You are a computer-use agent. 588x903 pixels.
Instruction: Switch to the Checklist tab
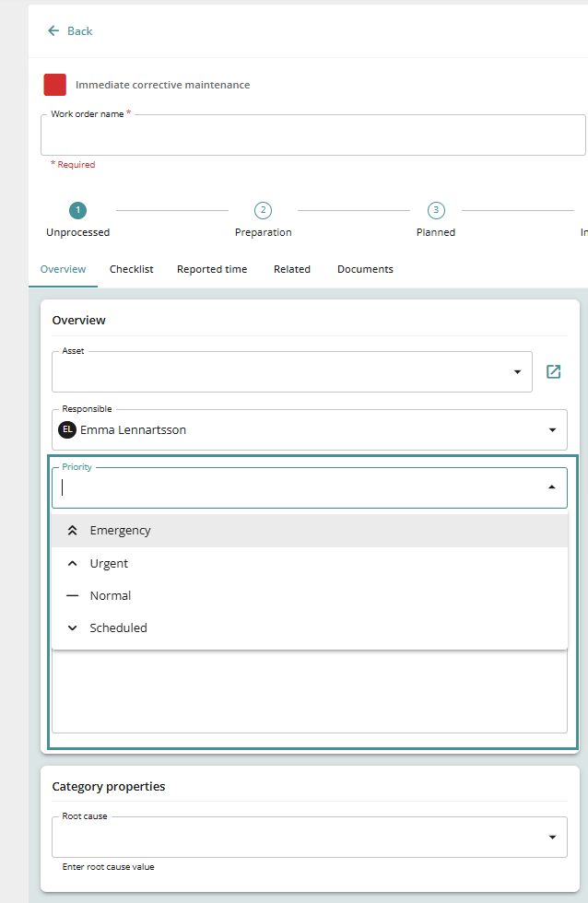point(131,269)
